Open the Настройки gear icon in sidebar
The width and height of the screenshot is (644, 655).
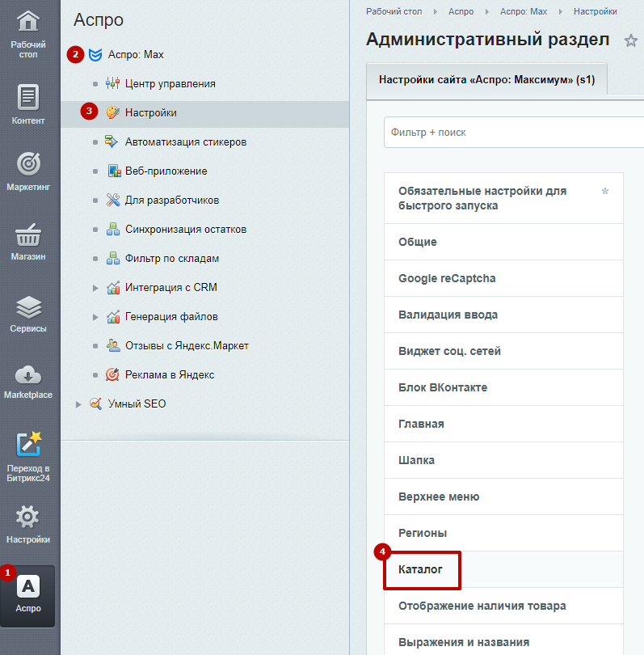click(27, 517)
